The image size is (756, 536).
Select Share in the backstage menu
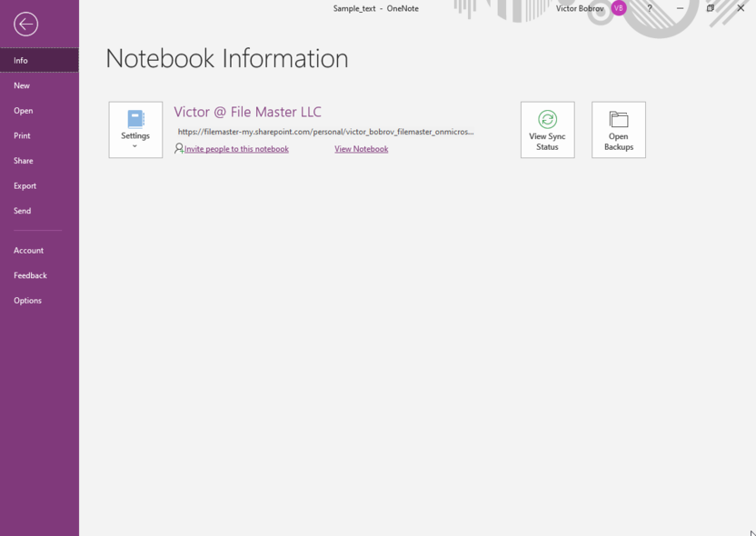pos(40,161)
